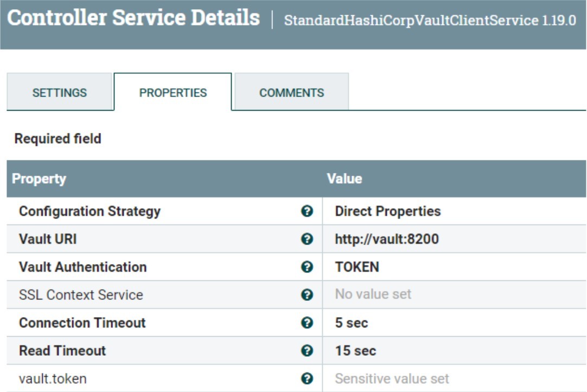Edit the 5 sec connection timeout value
Image resolution: width=587 pixels, height=392 pixels.
pos(454,323)
